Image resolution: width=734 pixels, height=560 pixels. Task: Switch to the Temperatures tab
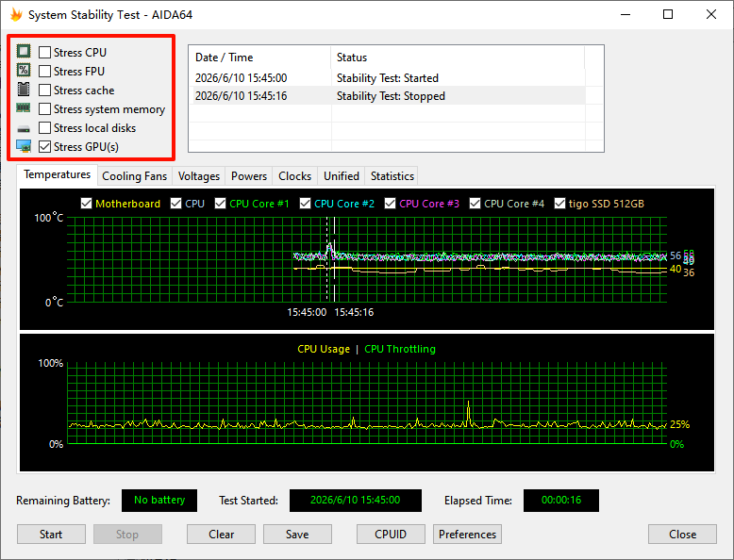click(58, 174)
